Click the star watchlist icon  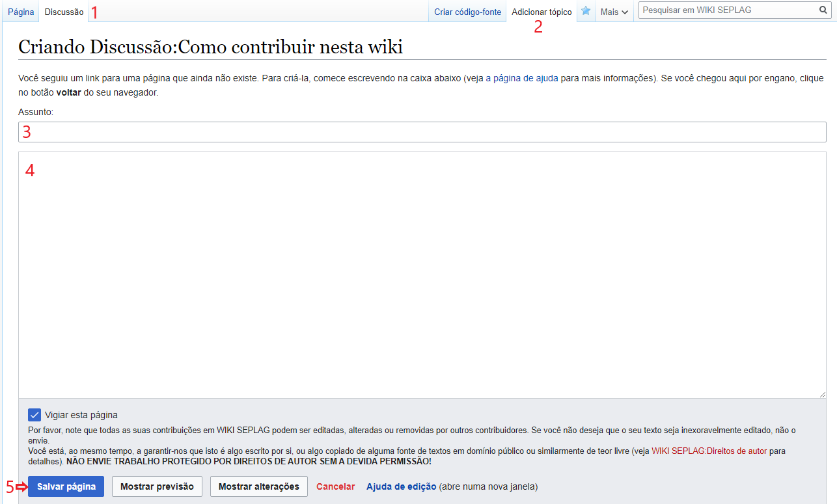coord(586,11)
